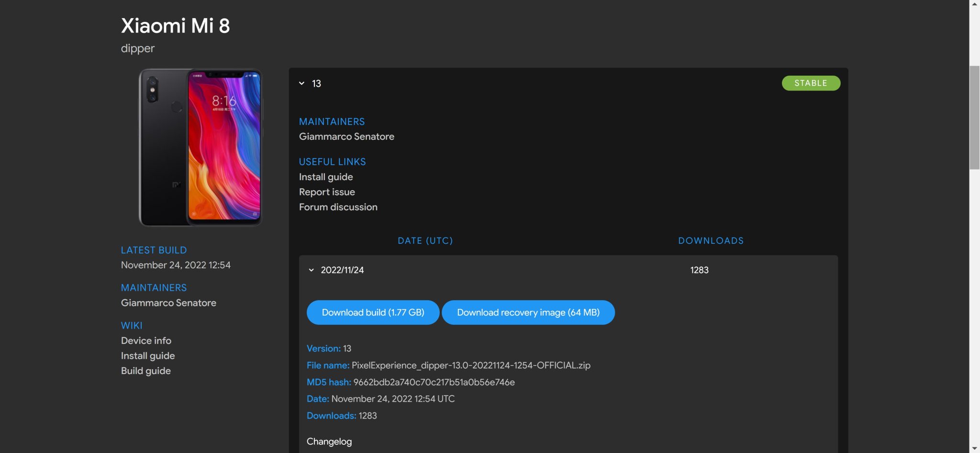Open the Device info wiki page
The width and height of the screenshot is (980, 453).
coord(146,340)
